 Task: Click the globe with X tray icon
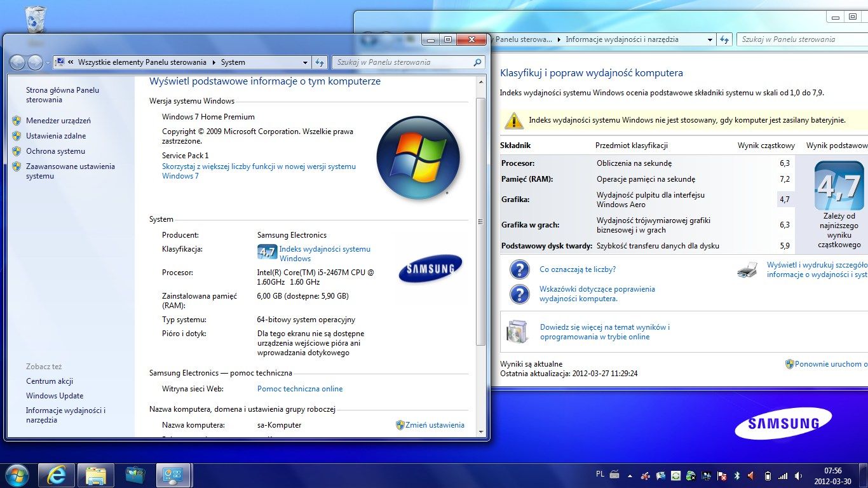(691, 475)
